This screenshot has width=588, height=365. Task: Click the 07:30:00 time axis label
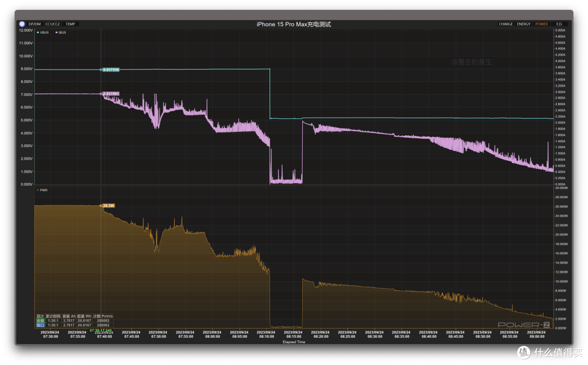pos(50,337)
